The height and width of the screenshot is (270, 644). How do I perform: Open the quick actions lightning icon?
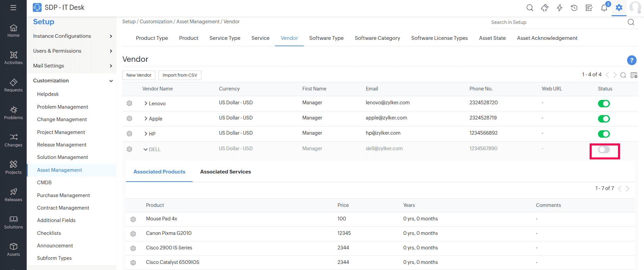pyautogui.click(x=560, y=8)
